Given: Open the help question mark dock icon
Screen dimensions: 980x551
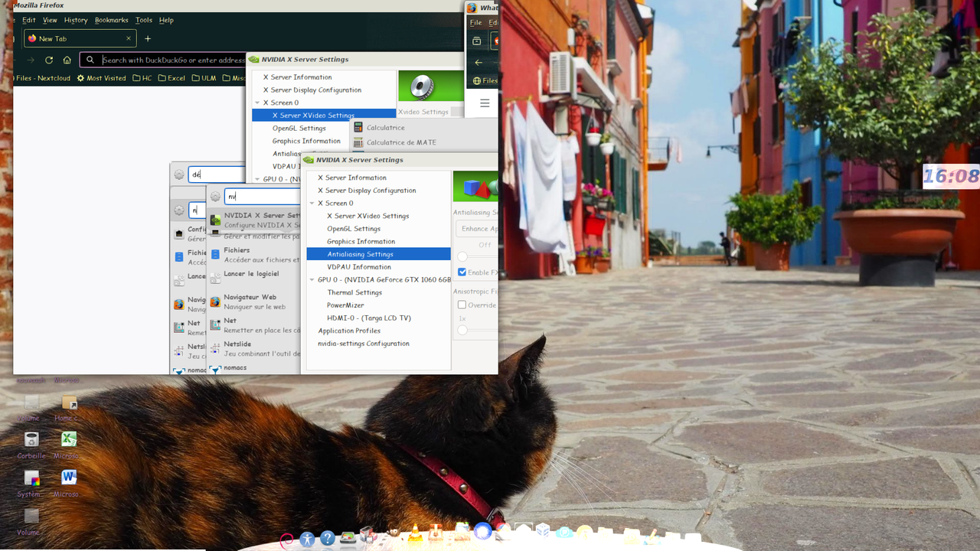Looking at the screenshot, I should pos(327,539).
